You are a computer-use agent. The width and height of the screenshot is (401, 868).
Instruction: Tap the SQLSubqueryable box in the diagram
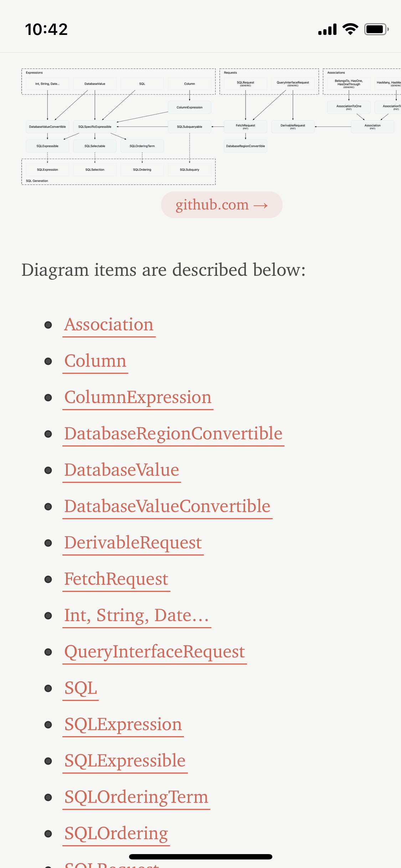pos(190,126)
